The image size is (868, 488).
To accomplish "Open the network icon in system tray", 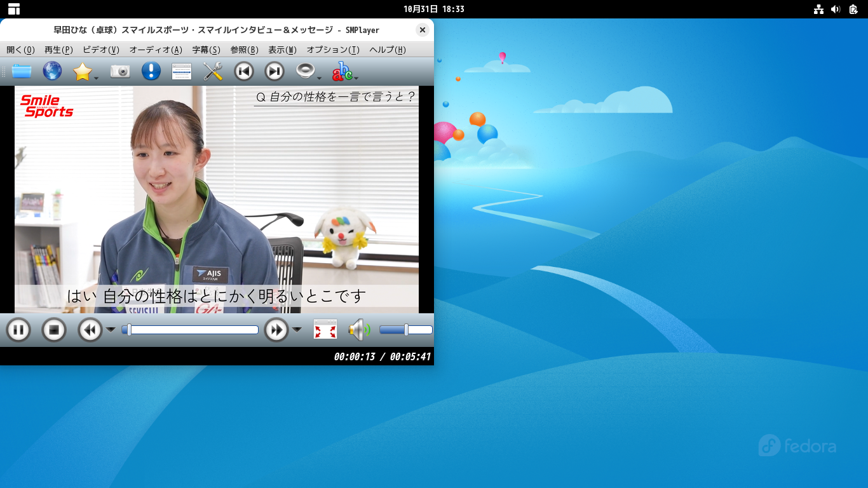I will point(818,9).
